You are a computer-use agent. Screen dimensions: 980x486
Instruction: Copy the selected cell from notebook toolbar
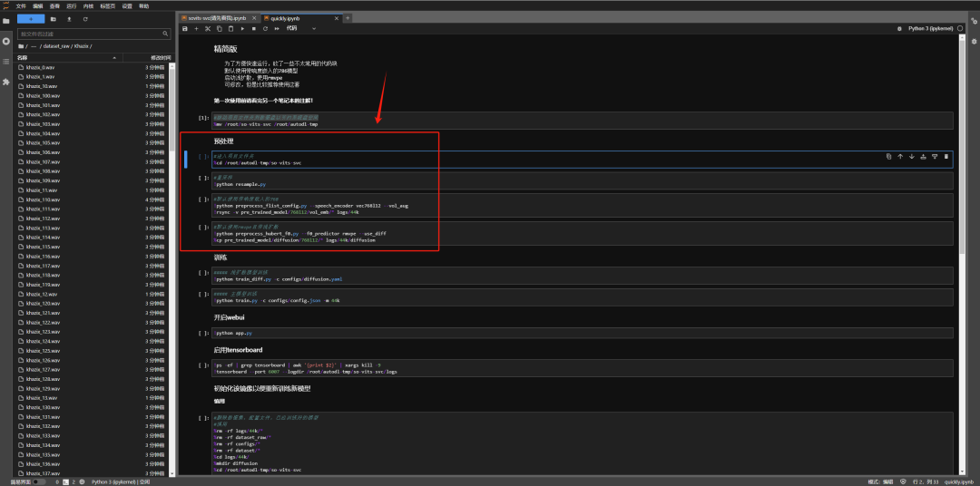(220, 29)
